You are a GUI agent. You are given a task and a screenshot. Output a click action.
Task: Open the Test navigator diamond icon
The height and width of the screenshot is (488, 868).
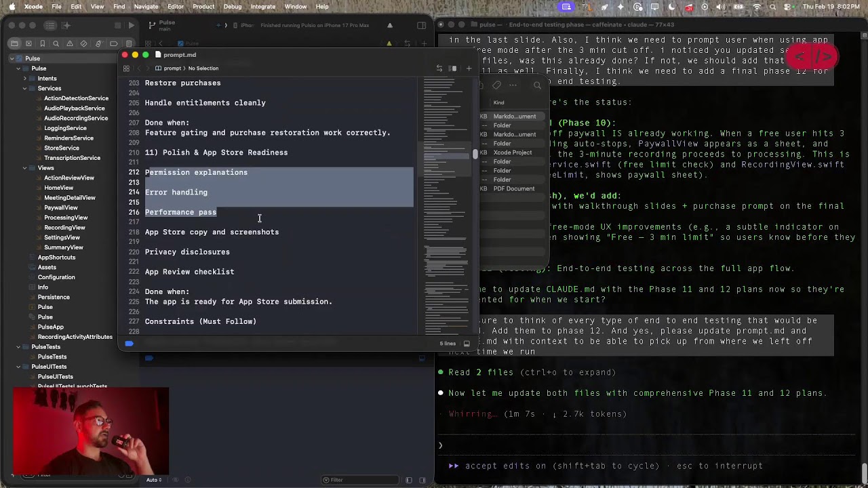coord(84,43)
